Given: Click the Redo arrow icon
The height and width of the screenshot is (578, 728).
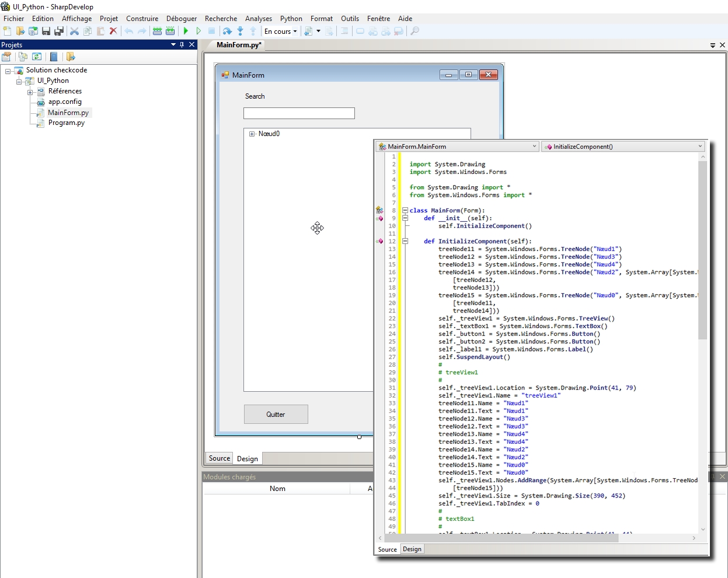Looking at the screenshot, I should click(142, 31).
